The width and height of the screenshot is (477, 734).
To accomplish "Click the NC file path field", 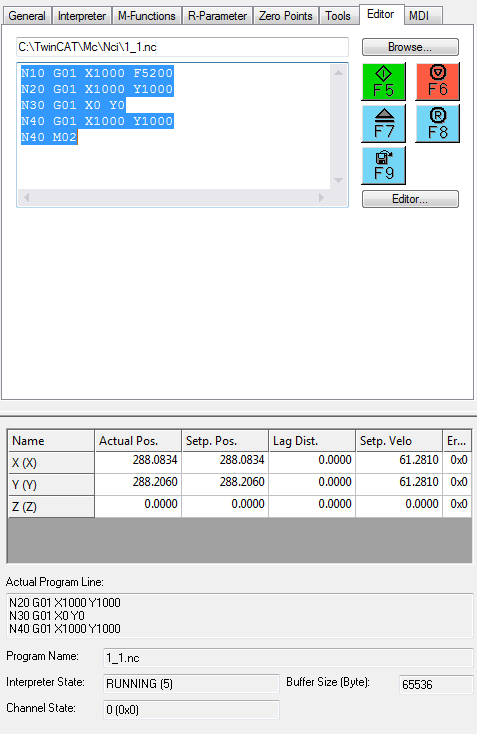I will 182,47.
